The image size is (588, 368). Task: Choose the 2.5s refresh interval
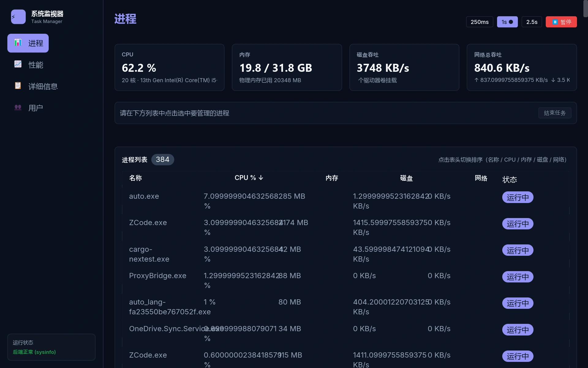[532, 22]
